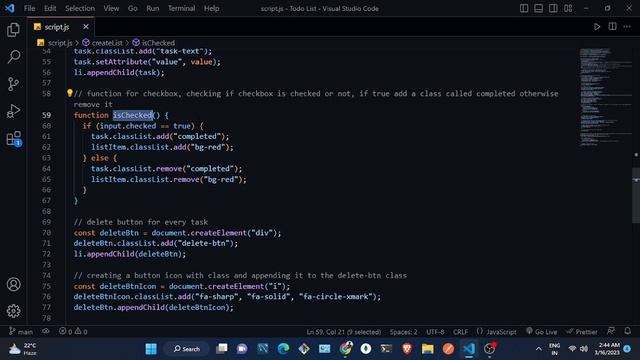Open Run and Debug view

coord(13,111)
